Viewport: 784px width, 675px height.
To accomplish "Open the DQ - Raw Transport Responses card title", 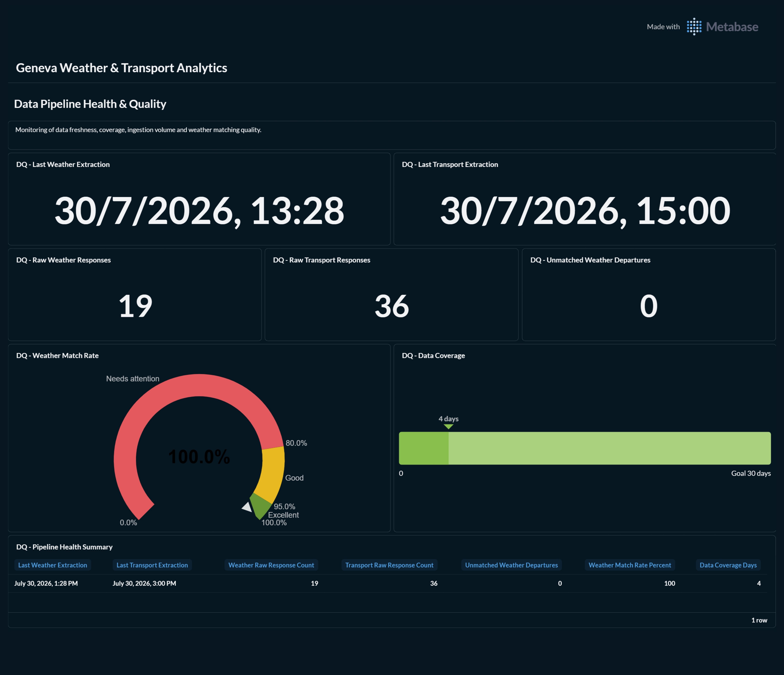I will pos(322,260).
